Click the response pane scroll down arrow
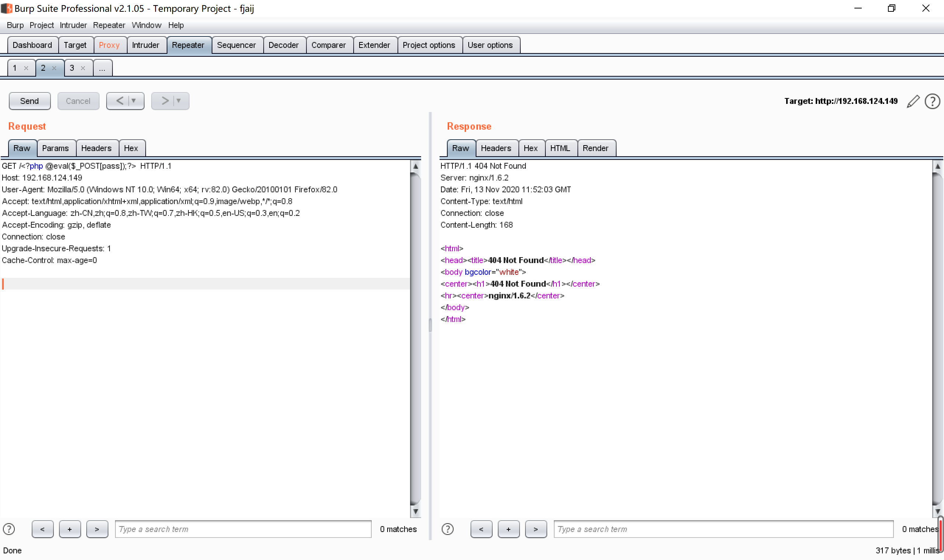The height and width of the screenshot is (560, 944). 937,511
